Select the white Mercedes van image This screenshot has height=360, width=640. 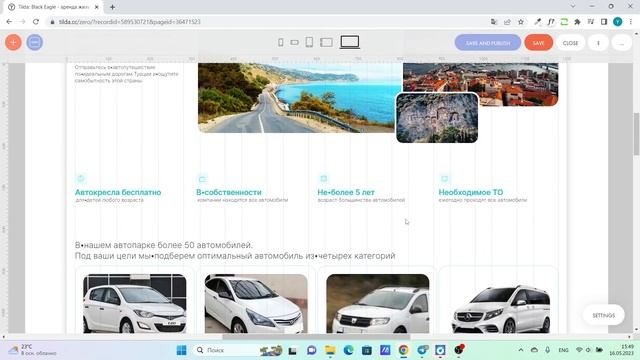click(500, 308)
